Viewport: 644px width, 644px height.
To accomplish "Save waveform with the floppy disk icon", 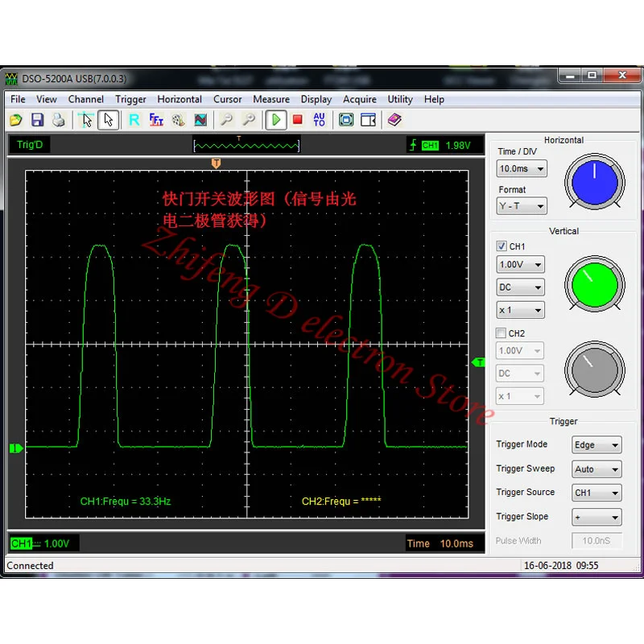I will click(x=37, y=120).
